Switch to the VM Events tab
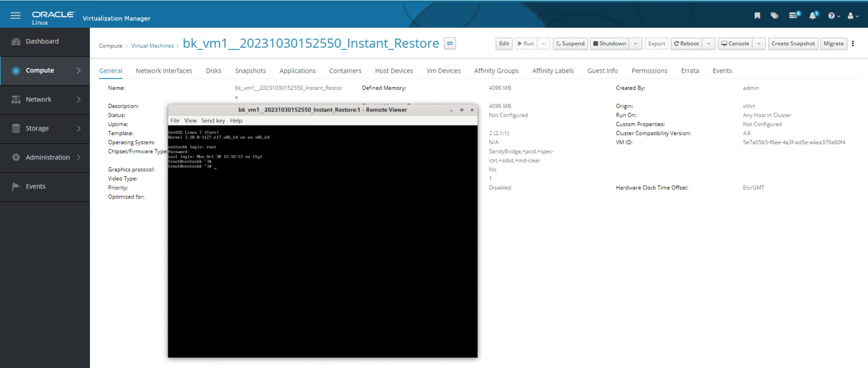 [722, 71]
